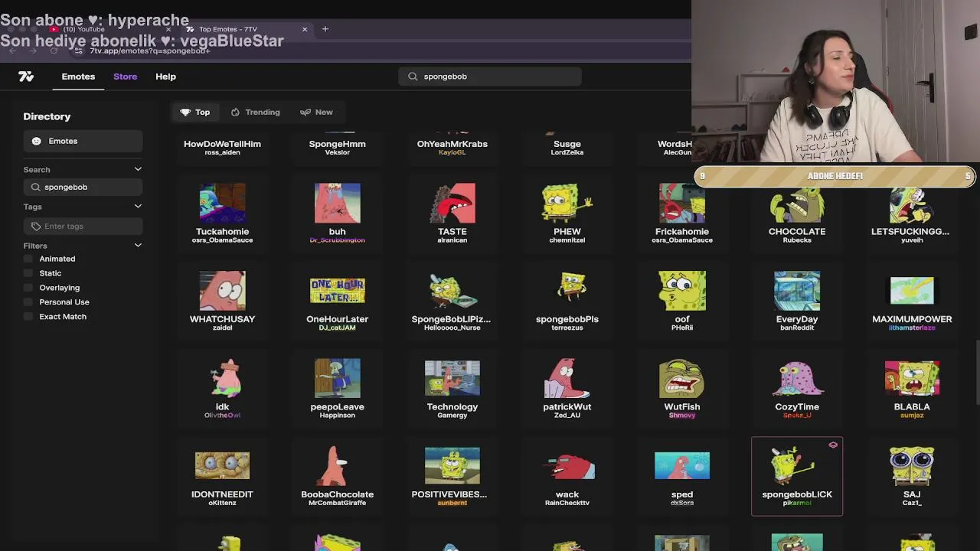Open the SpongeBobLIPiz... emote
This screenshot has width=980, height=551.
click(452, 301)
